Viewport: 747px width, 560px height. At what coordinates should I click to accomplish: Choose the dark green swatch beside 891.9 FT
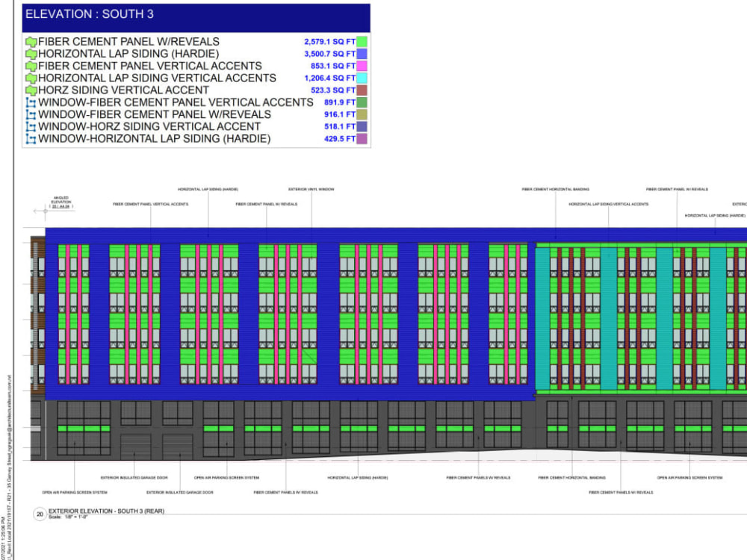[x=362, y=102]
